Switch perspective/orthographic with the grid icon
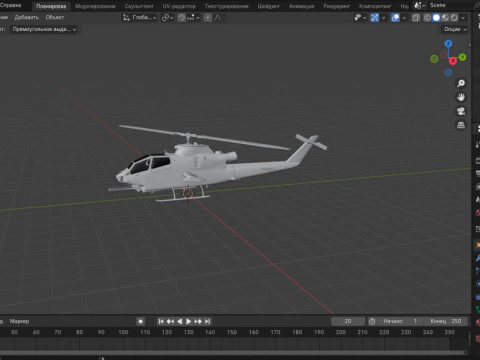 [461, 125]
